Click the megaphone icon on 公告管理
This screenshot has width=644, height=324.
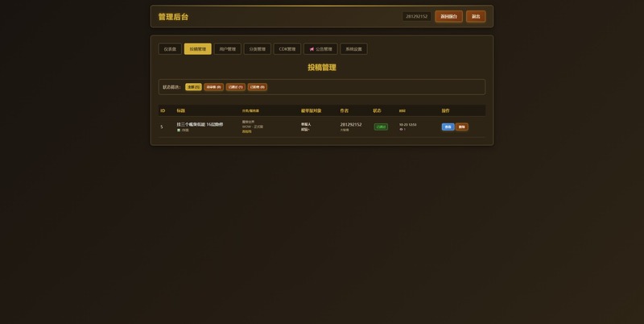[x=312, y=49]
